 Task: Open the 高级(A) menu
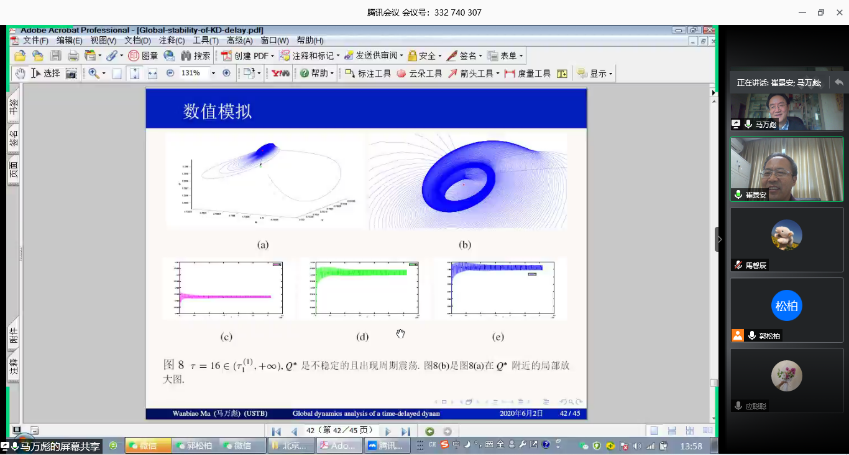238,40
